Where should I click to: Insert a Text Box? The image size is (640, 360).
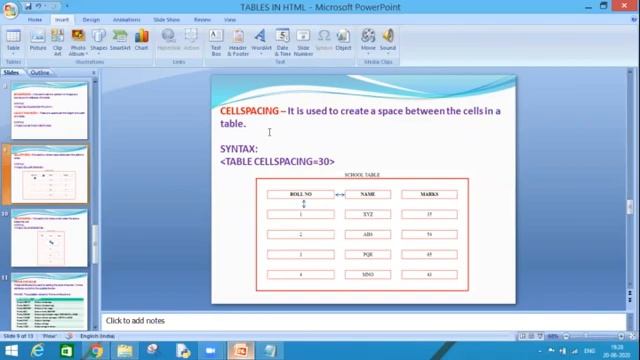tap(216, 42)
